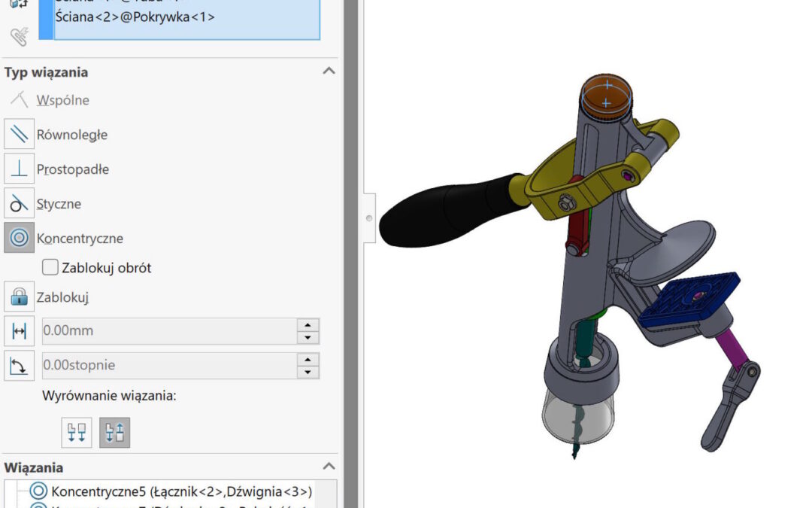Decrease angle value with down arrow
This screenshot has width=812, height=508.
[x=308, y=372]
